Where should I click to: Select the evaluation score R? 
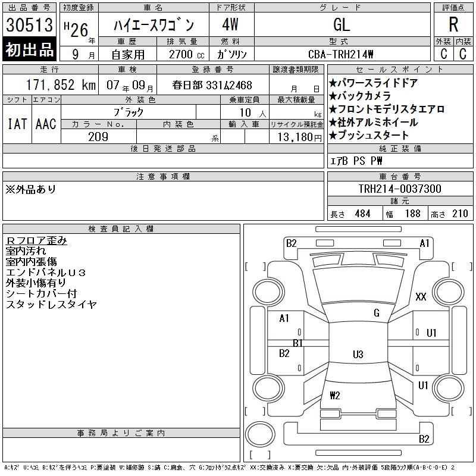pos(453,25)
